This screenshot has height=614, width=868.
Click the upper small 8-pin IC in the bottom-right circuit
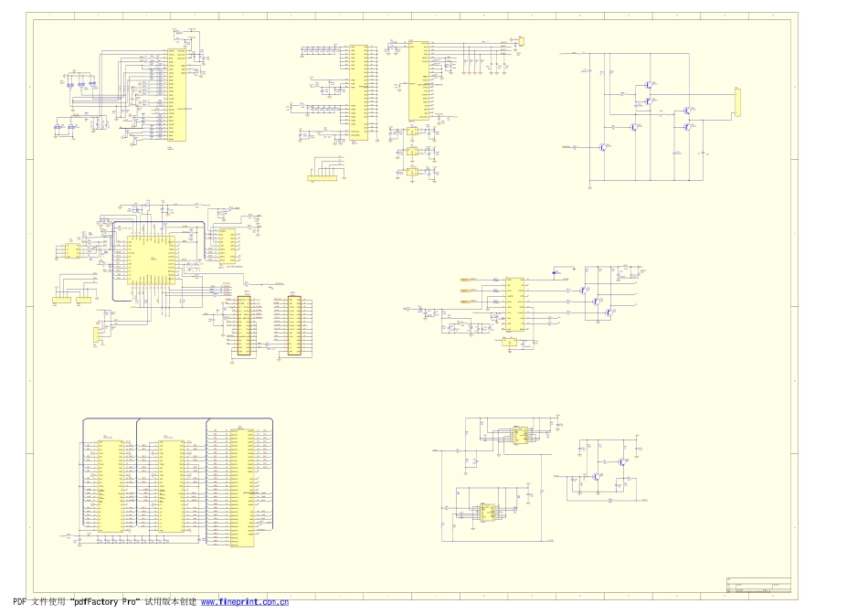521,436
